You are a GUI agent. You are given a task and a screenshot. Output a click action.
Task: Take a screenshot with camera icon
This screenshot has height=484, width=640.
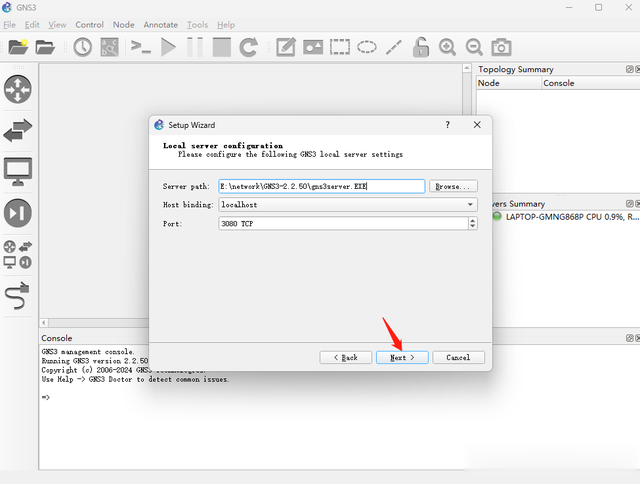501,47
